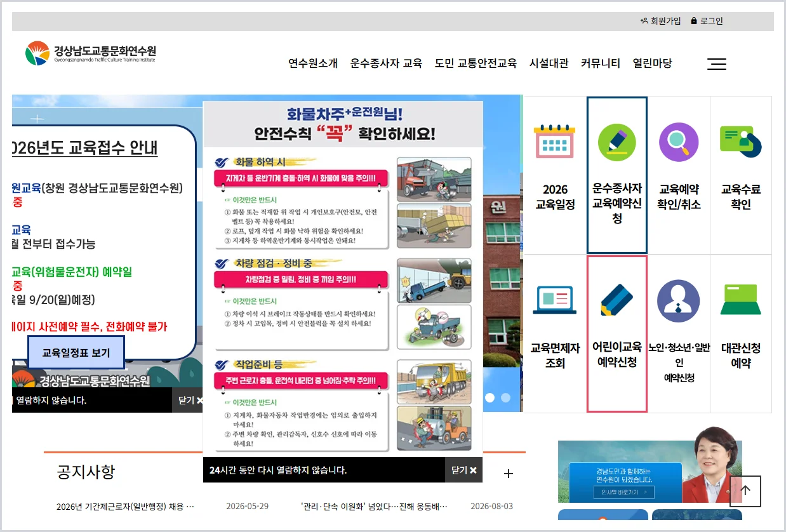Select the second pale slider dot

(x=505, y=398)
